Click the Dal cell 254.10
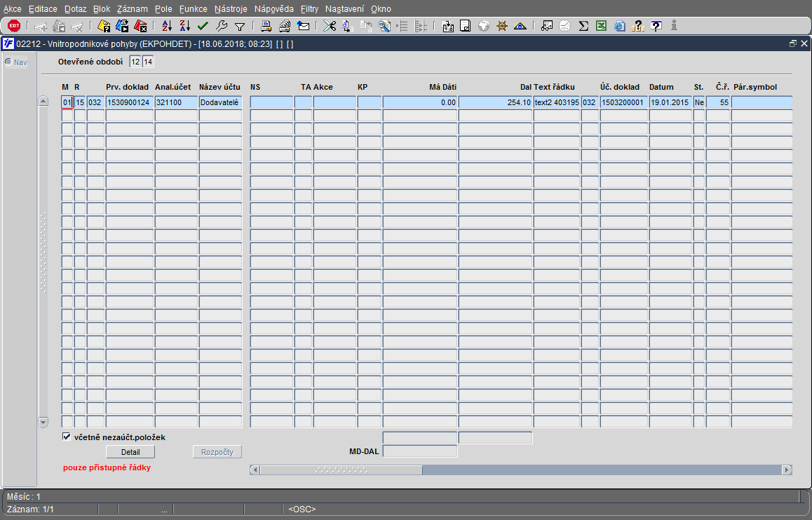The image size is (812, 520). (495, 102)
